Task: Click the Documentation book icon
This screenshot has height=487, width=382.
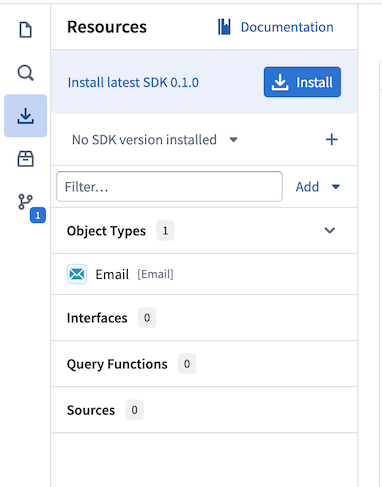Action: click(224, 27)
